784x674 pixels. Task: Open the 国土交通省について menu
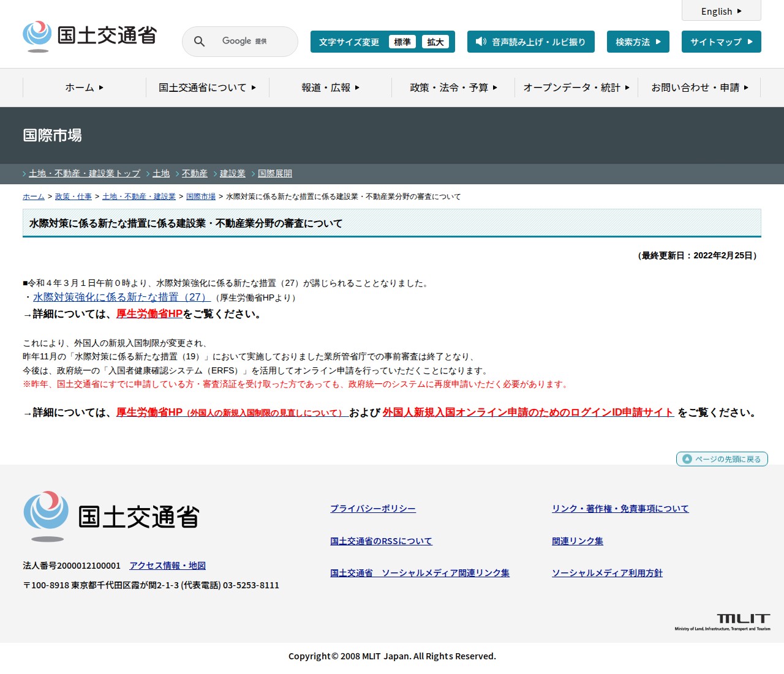[x=208, y=88]
